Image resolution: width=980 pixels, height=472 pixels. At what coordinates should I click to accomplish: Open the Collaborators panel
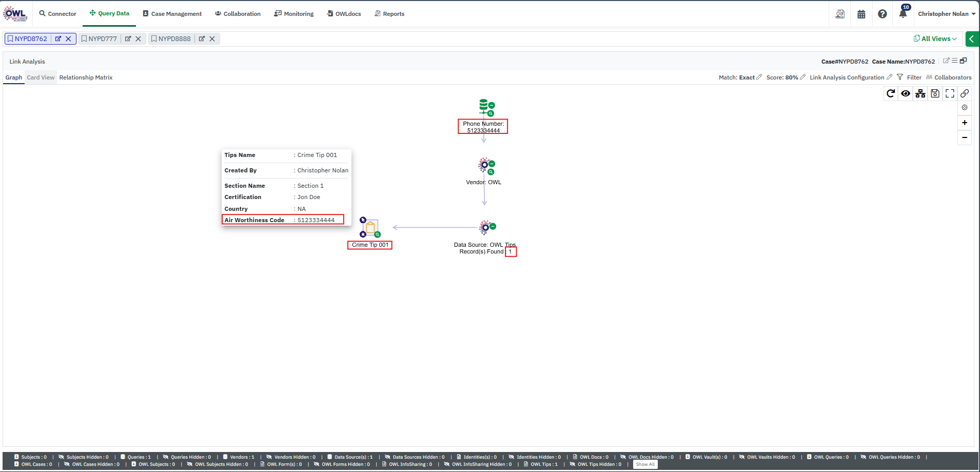point(949,77)
